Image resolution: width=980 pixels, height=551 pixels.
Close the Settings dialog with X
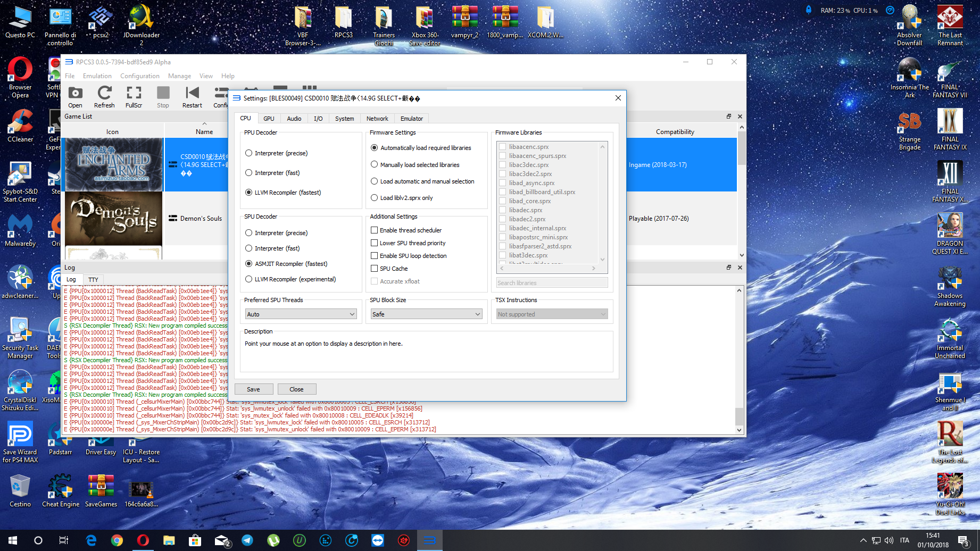[x=618, y=98]
